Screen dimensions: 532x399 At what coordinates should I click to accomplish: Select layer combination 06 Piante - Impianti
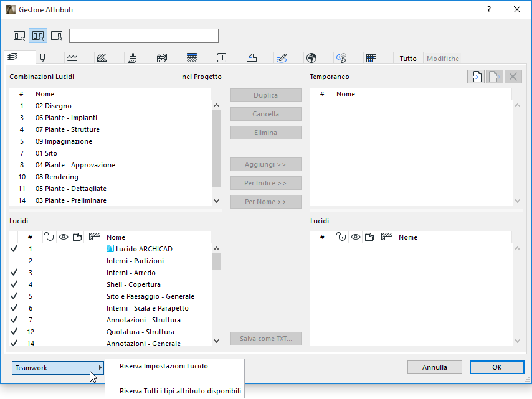110,118
